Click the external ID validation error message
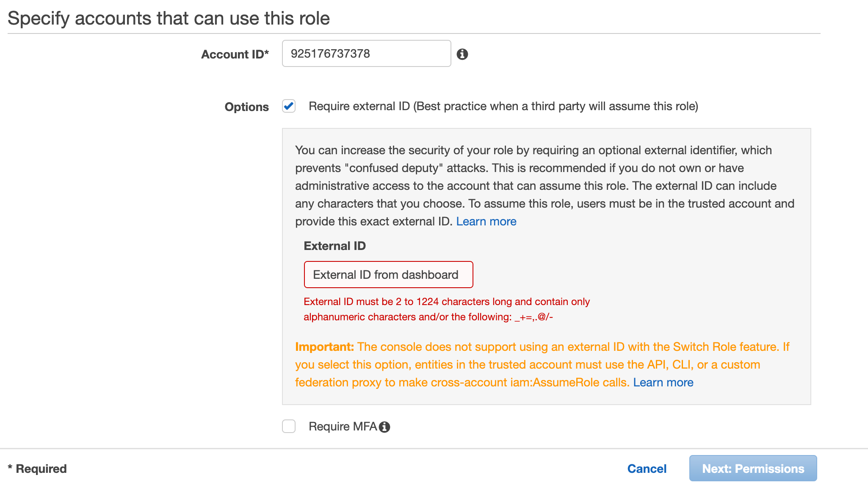Image resolution: width=868 pixels, height=483 pixels. 446,309
